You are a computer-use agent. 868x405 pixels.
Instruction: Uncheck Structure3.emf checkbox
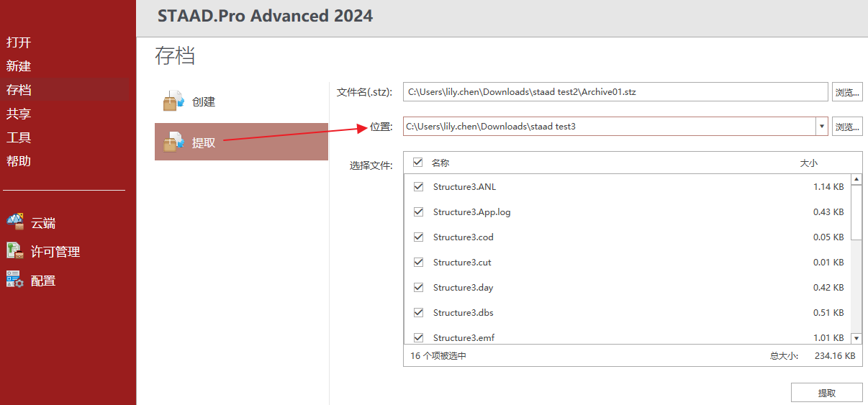click(x=419, y=337)
